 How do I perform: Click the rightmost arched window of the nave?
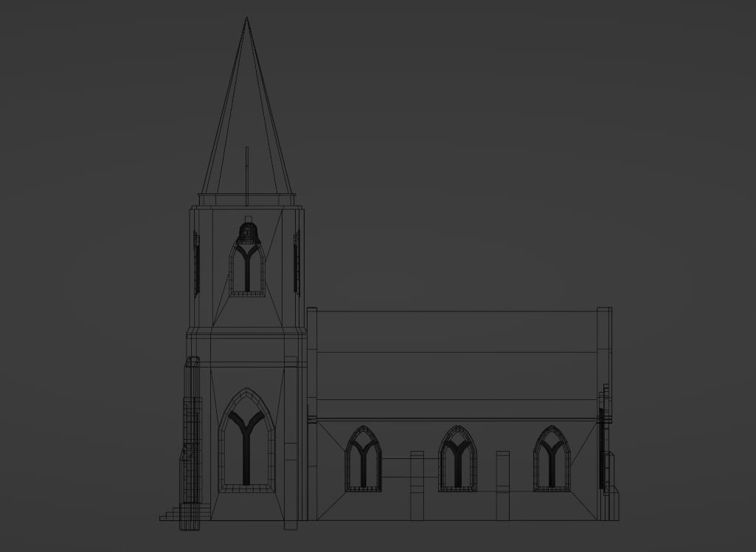(x=552, y=459)
